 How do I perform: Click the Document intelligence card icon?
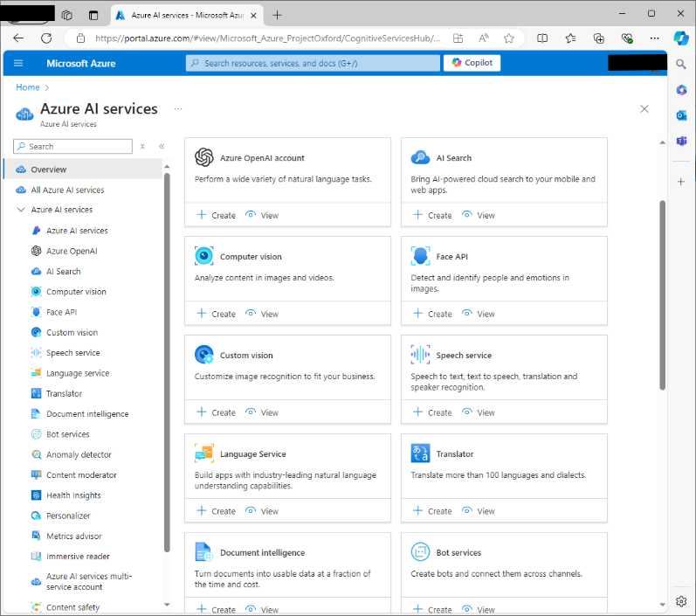click(x=203, y=552)
